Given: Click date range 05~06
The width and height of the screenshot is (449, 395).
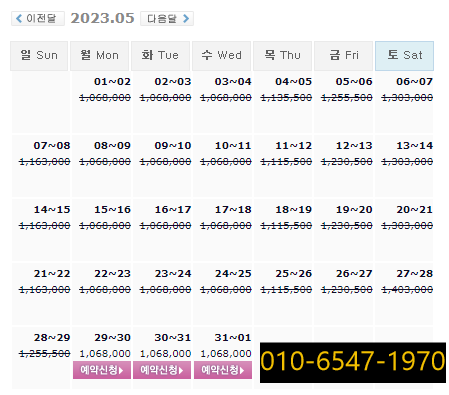Looking at the screenshot, I should pos(354,82).
